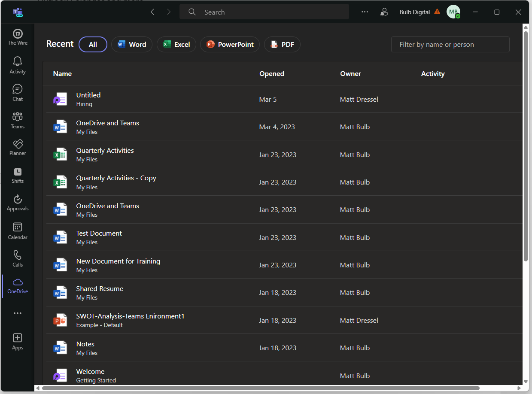The width and height of the screenshot is (532, 394).
Task: Click the orange warning icon by Bulb Digital
Action: pyautogui.click(x=437, y=12)
